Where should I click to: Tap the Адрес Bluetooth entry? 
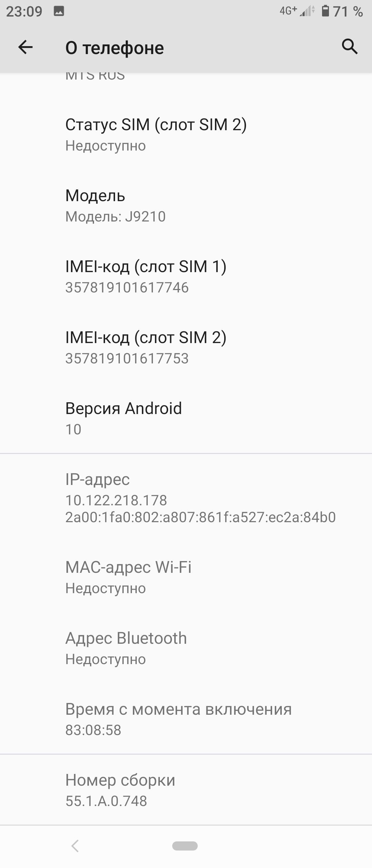186,648
